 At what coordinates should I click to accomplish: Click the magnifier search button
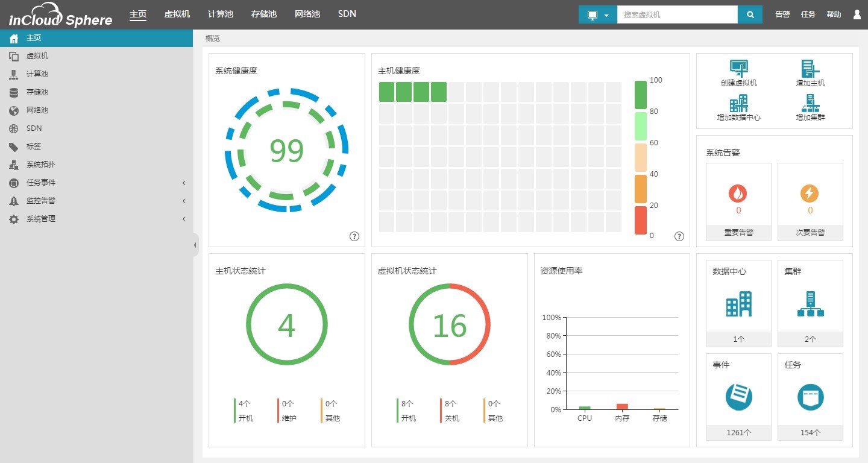[x=750, y=14]
